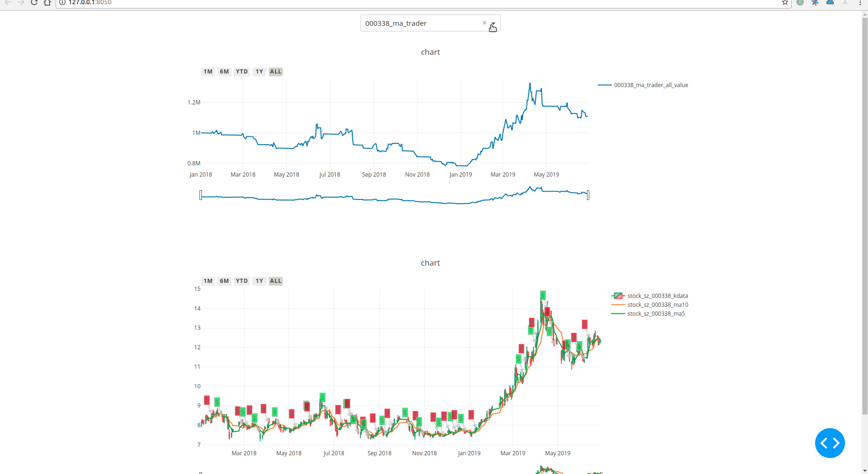Click the cloud extension icon in browser toolbar
Screen dimensions: 868x474
(x=830, y=3)
